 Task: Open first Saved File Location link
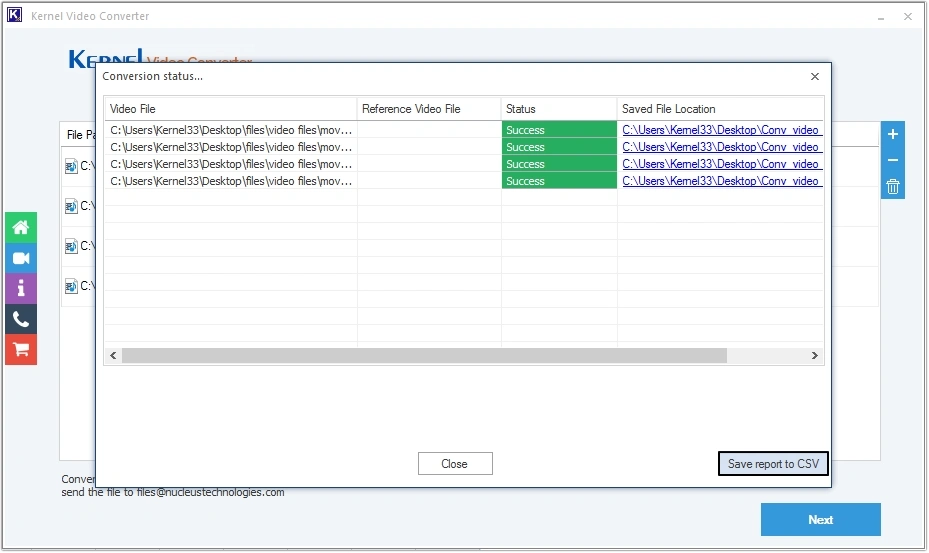(721, 130)
